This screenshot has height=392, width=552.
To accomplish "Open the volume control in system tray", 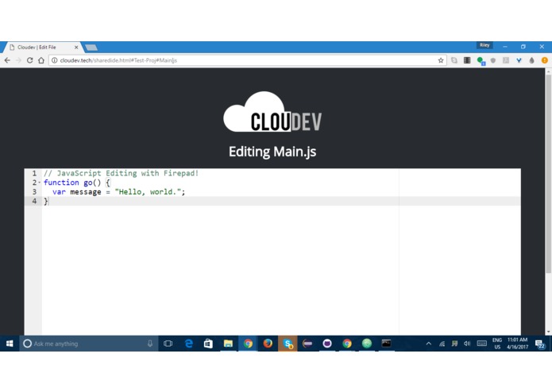I will pyautogui.click(x=467, y=344).
